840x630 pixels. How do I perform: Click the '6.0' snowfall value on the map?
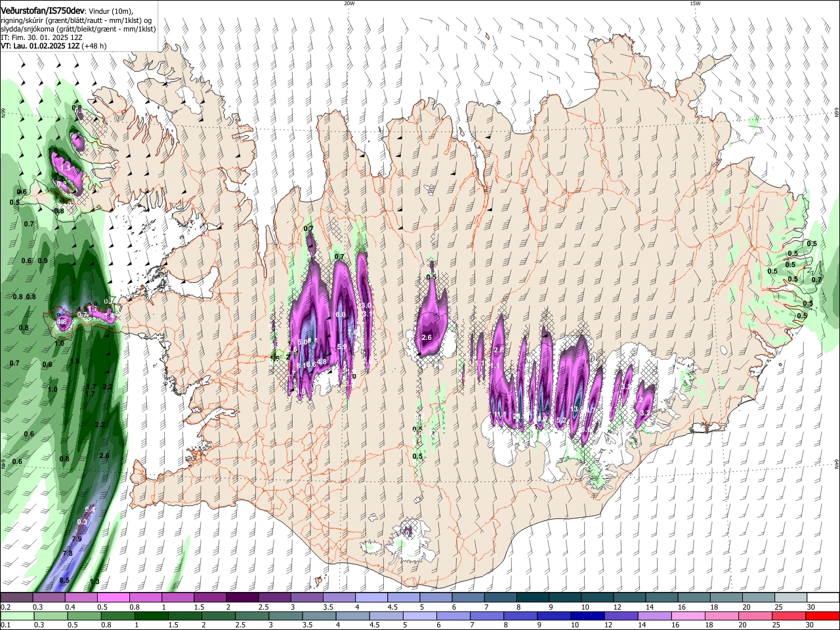341,315
